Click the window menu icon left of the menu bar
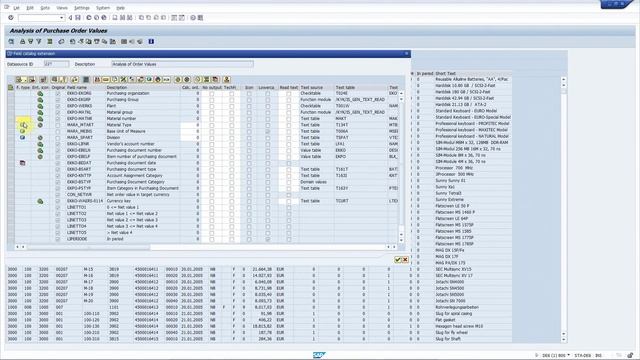 [6, 7]
